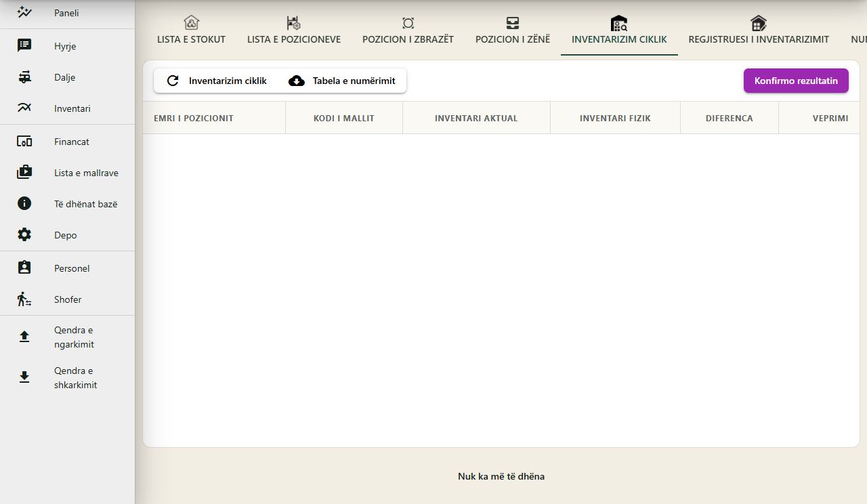Viewport: 867px width, 504px height.
Task: Click the Lista e mallrave icon
Action: coord(24,173)
